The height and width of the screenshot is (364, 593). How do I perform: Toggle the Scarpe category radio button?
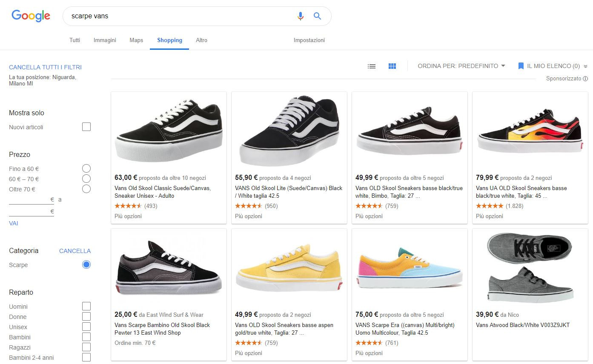[86, 264]
